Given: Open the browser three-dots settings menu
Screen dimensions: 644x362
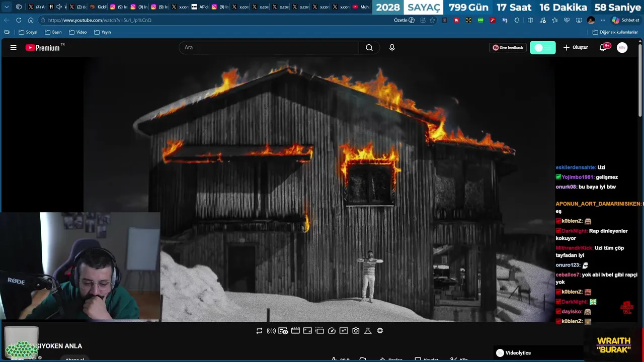Looking at the screenshot, I should (x=602, y=20).
